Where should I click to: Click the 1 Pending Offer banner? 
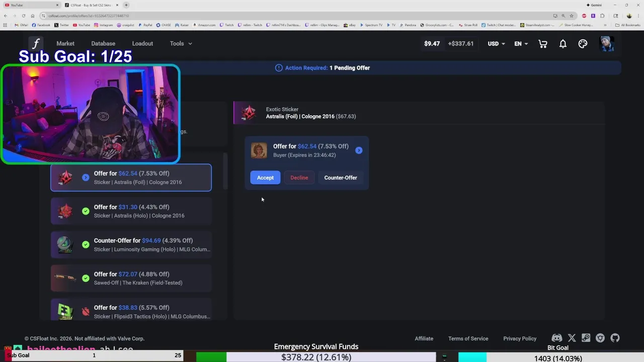tap(350, 68)
